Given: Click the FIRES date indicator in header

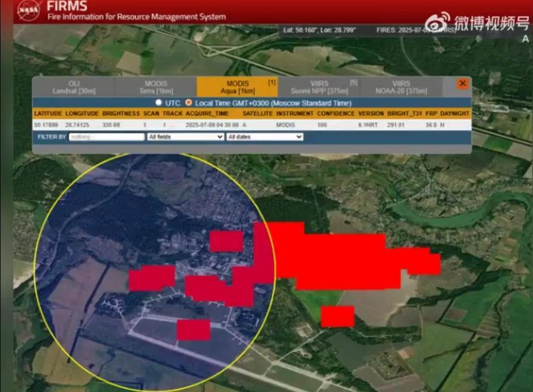Looking at the screenshot, I should (x=416, y=30).
